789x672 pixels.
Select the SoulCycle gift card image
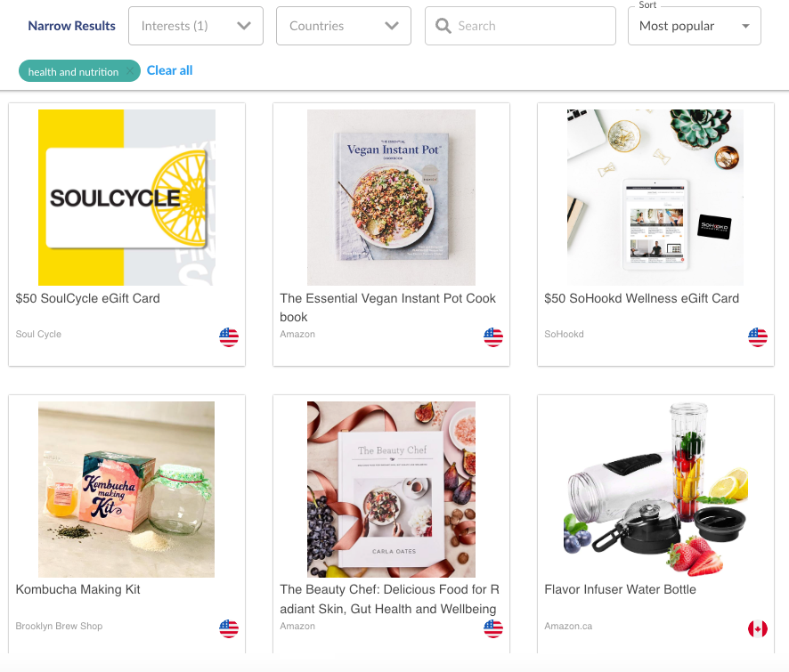coord(126,198)
